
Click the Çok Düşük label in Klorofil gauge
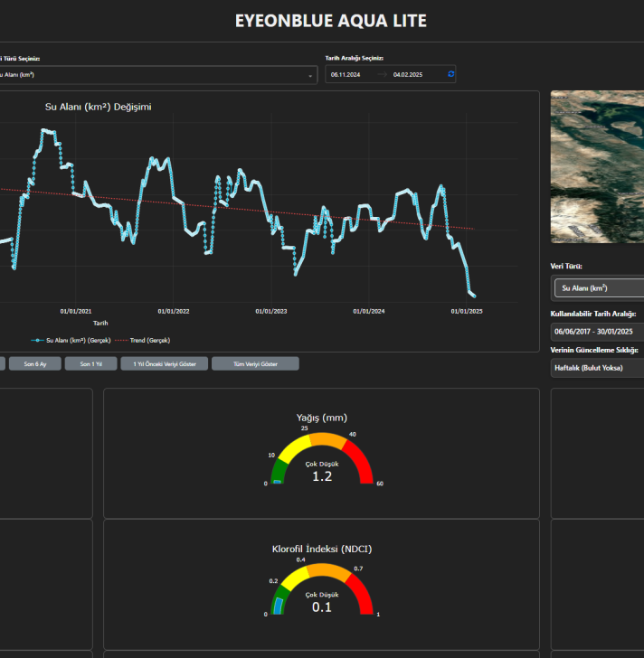click(x=322, y=595)
